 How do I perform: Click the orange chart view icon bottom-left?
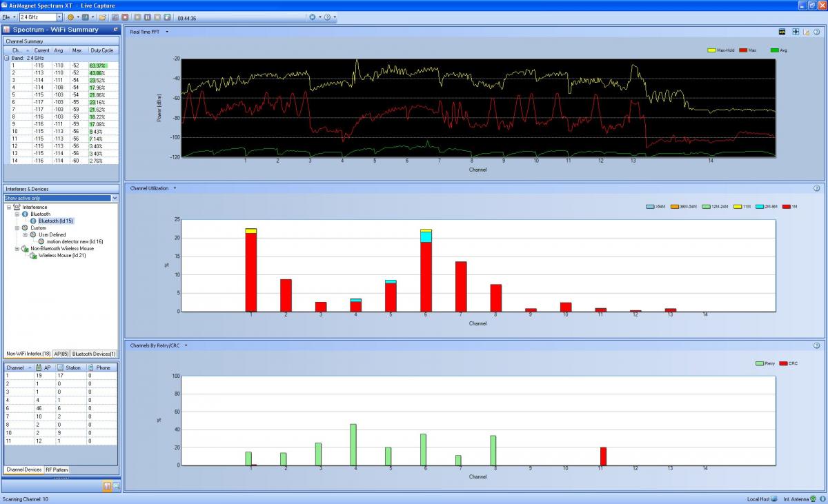coord(107,487)
